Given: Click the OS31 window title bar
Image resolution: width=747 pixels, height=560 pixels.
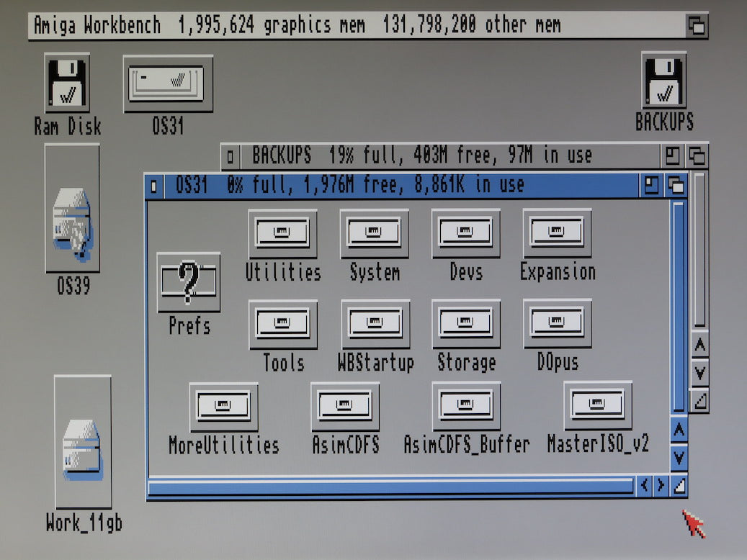Looking at the screenshot, I should point(401,185).
